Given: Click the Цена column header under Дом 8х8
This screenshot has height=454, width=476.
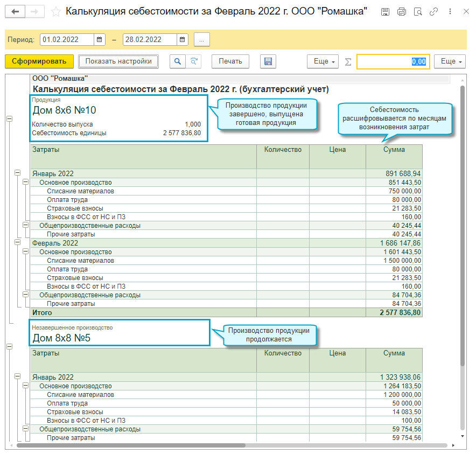Looking at the screenshot, I should [x=338, y=360].
